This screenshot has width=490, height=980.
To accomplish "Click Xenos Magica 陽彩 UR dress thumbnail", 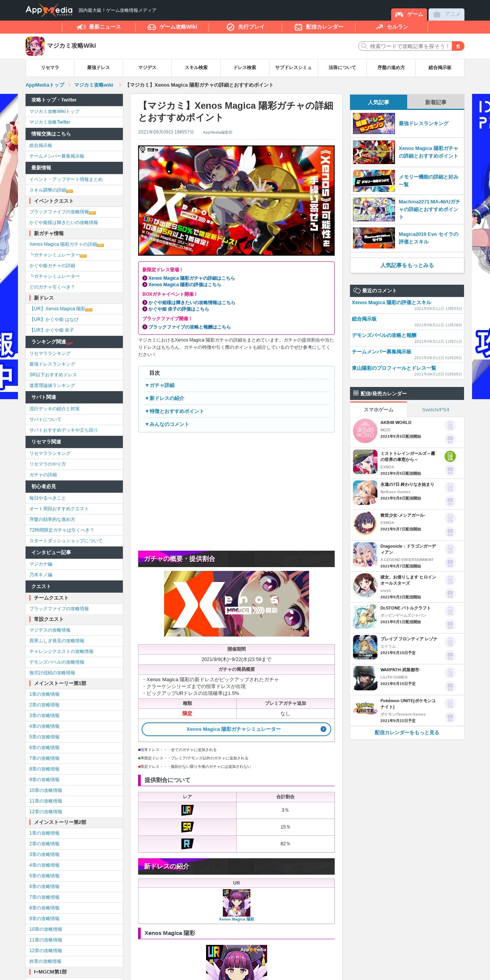I will click(x=237, y=903).
